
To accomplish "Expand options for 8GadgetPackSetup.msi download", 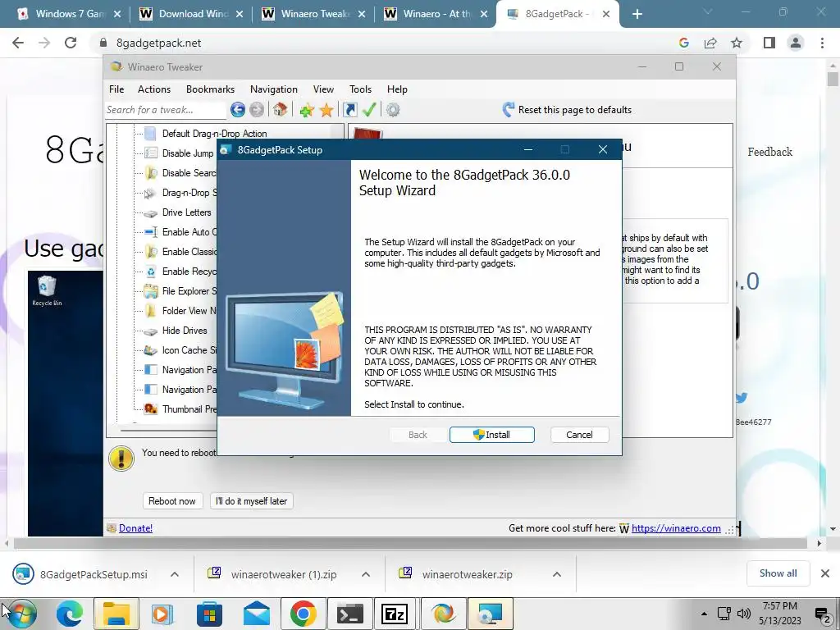I will (175, 574).
